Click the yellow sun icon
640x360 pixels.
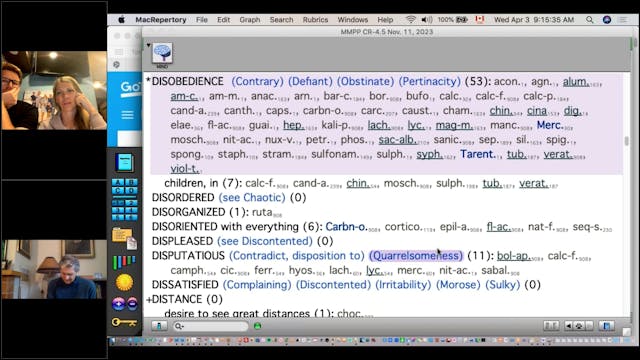pos(124,282)
